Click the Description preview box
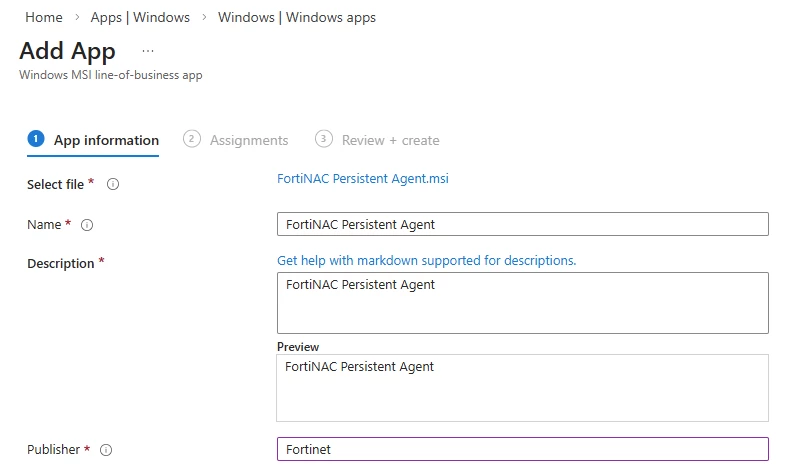 click(522, 388)
